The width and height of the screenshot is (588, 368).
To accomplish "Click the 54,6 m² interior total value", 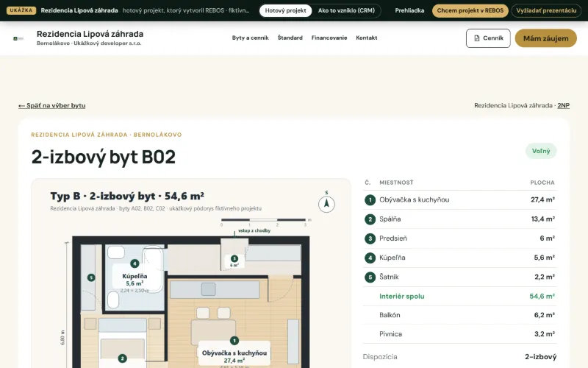I will 542,297.
